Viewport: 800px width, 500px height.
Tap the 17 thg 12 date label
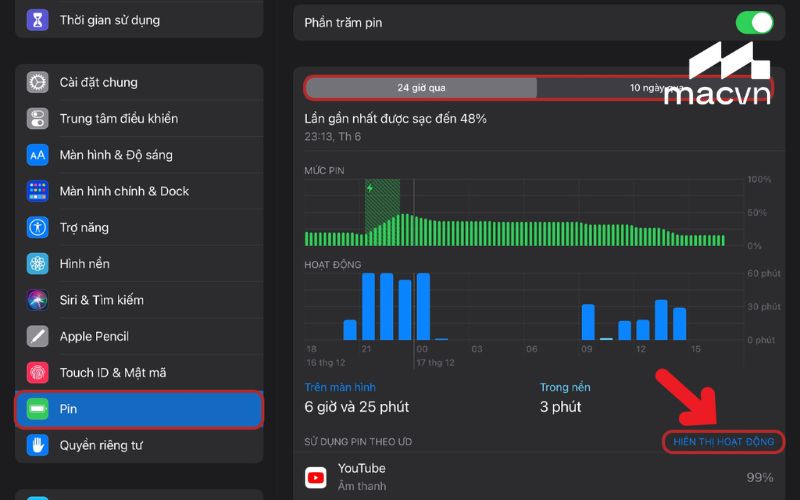[435, 362]
